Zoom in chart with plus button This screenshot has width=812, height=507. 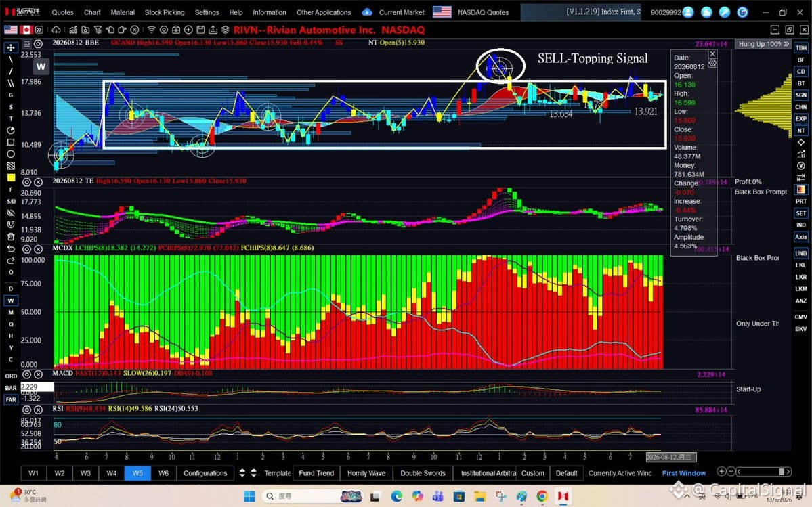point(721,471)
